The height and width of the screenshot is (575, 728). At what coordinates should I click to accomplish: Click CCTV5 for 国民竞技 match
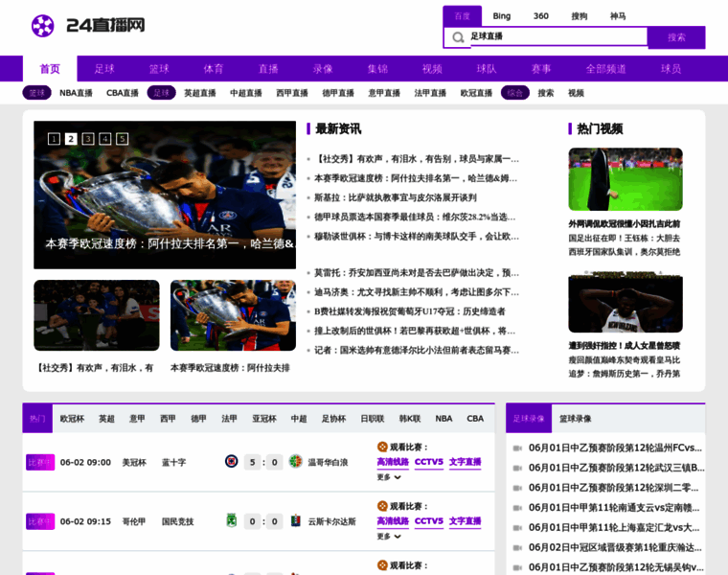click(x=428, y=521)
